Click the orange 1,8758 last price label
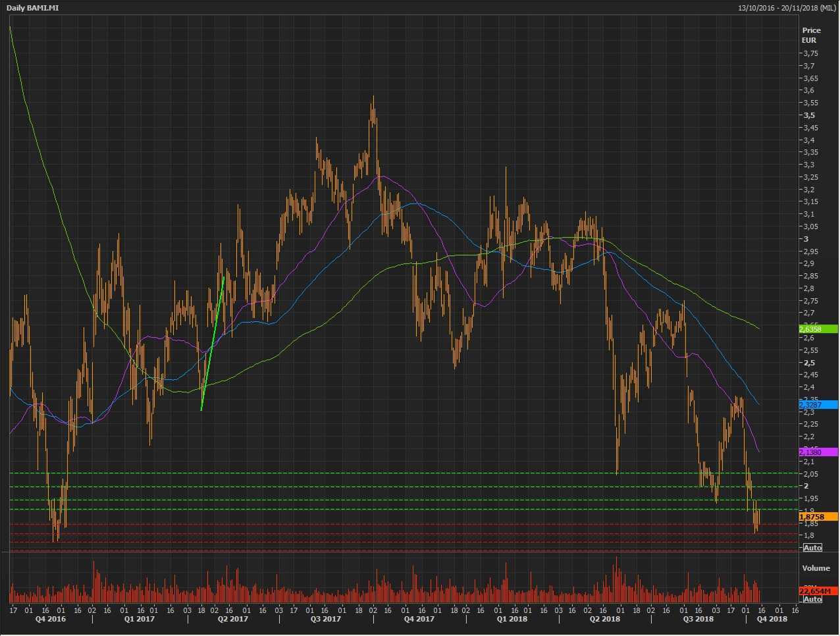The width and height of the screenshot is (840, 636). [818, 517]
